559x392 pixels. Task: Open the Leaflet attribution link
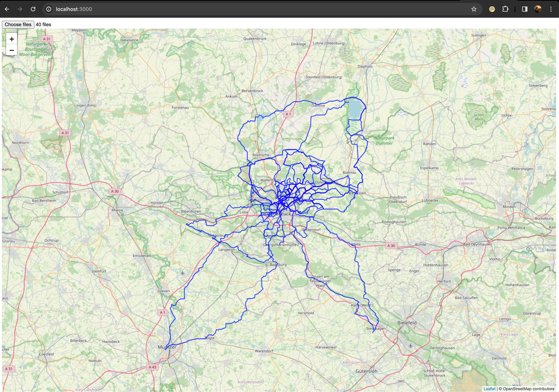489,389
